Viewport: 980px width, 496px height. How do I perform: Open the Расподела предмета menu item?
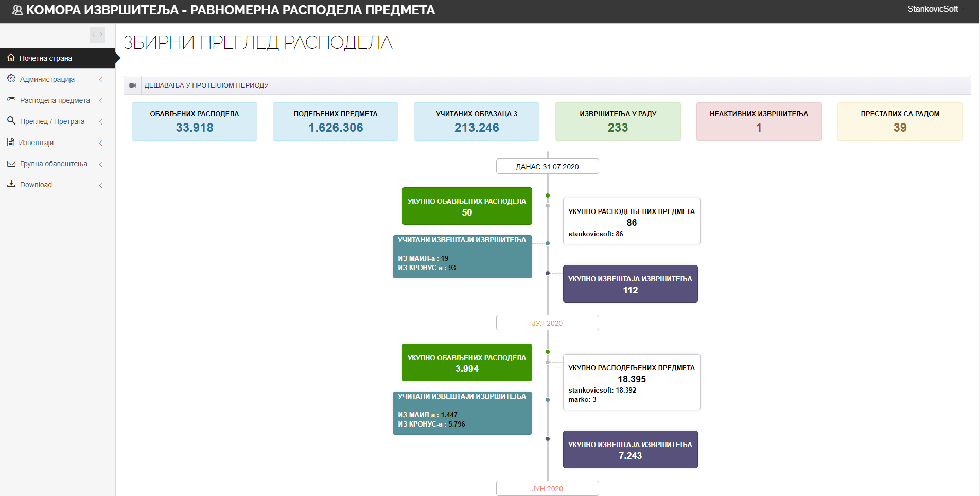tap(55, 100)
